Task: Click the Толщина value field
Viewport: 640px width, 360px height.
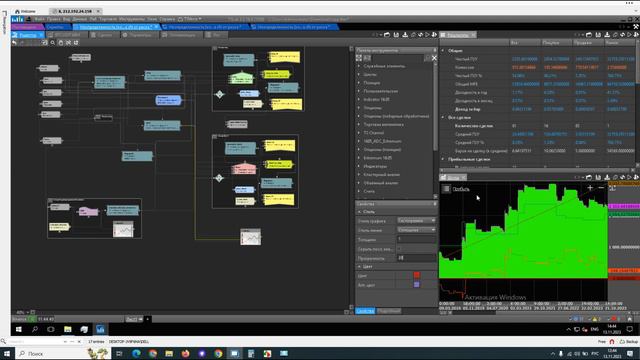Action: [416, 240]
